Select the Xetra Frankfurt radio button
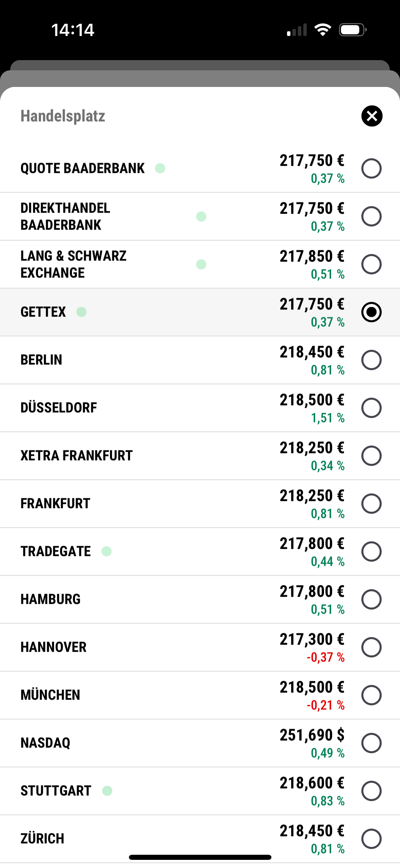Viewport: 400px width, 868px height. click(x=371, y=455)
